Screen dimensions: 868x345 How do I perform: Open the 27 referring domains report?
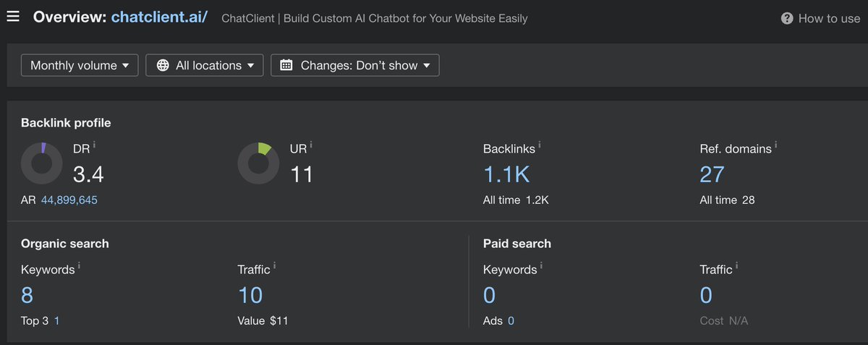pos(712,174)
